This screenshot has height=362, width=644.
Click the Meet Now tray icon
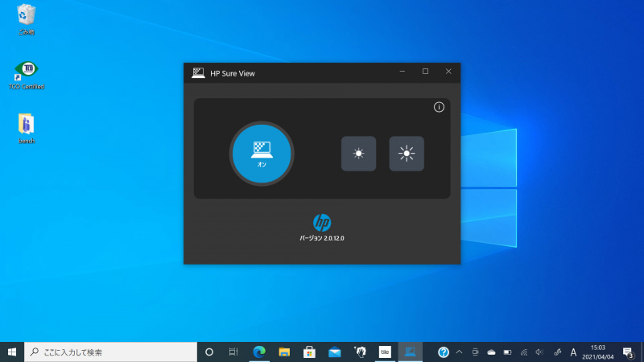[475, 352]
